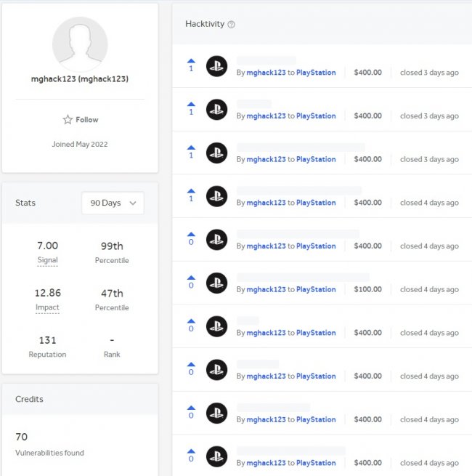Click the mghack123 profile avatar
This screenshot has height=476, width=472.
[80, 44]
